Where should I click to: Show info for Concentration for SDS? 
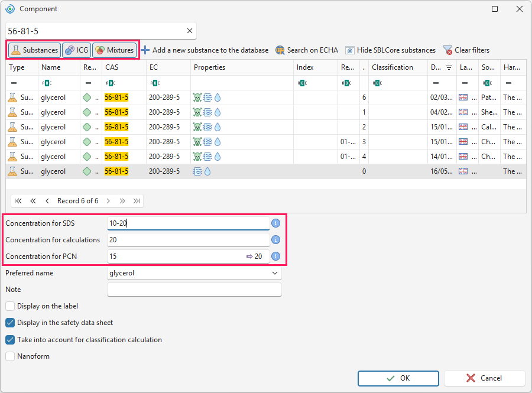coord(276,223)
